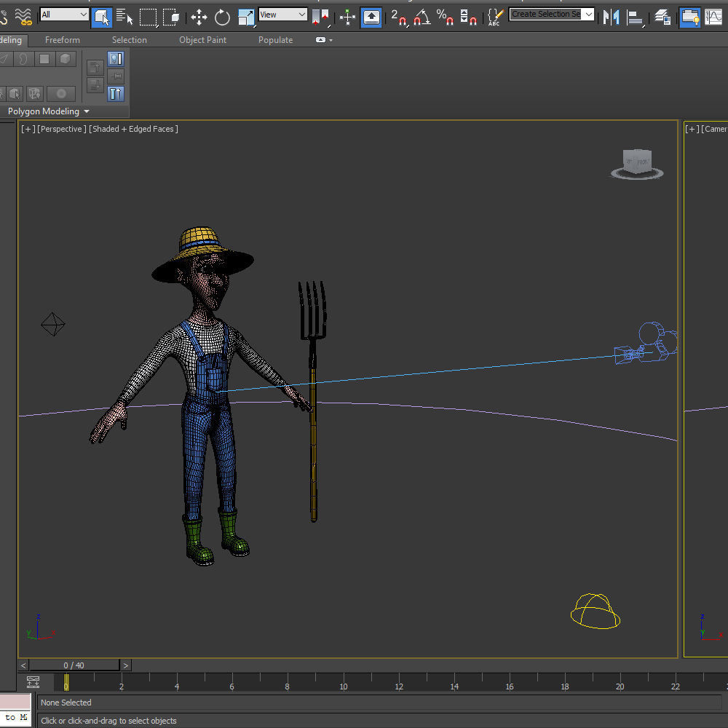Image resolution: width=728 pixels, height=728 pixels.
Task: Toggle Preview Off button in ribbon
Action: pyautogui.click(x=116, y=58)
